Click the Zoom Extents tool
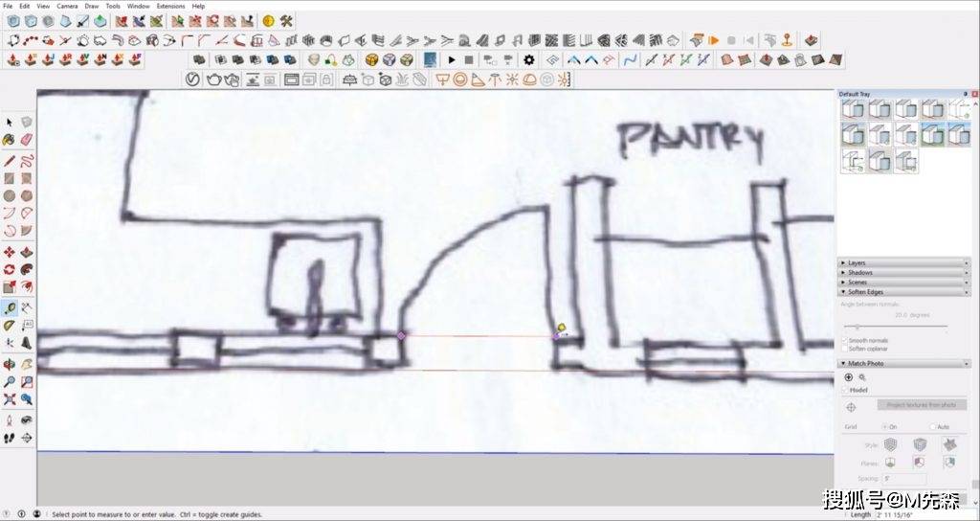 tap(10, 399)
